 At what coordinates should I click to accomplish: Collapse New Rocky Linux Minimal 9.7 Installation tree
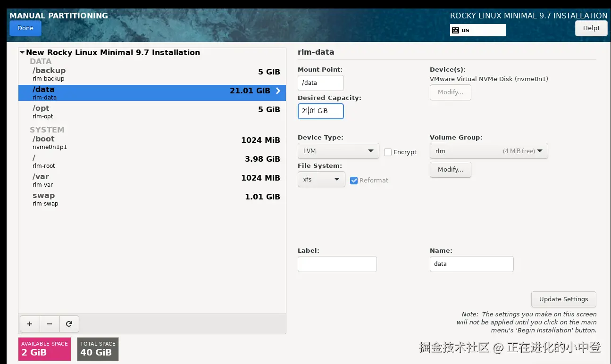[x=22, y=52]
